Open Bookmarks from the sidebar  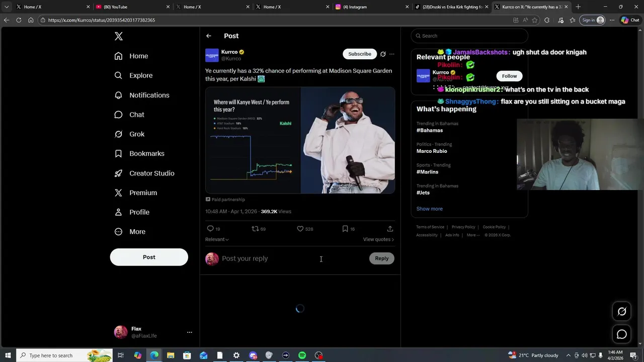pyautogui.click(x=139, y=153)
